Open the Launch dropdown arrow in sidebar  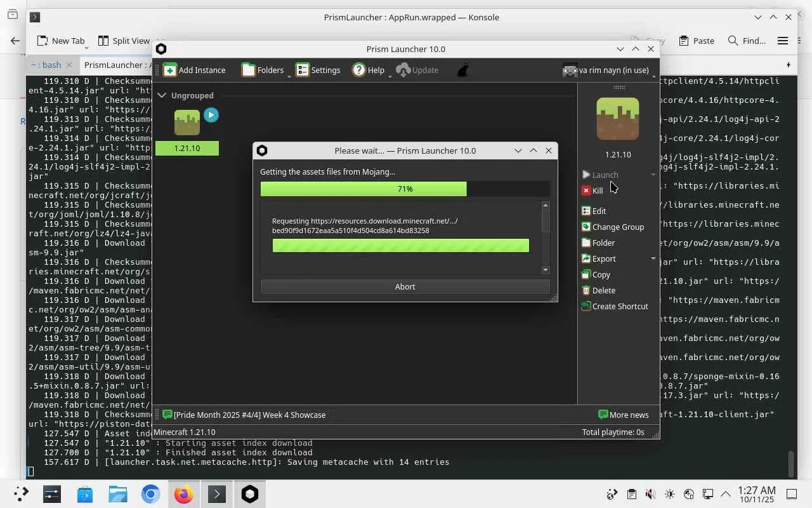653,175
